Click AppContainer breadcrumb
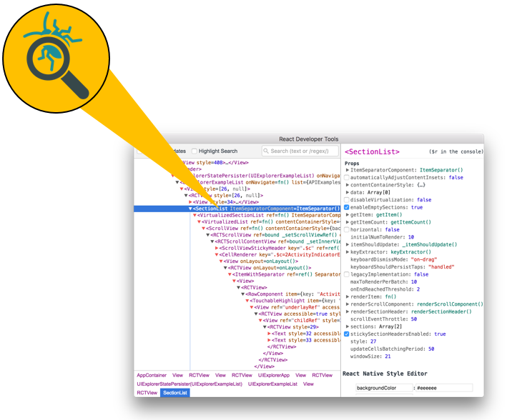Image resolution: width=507 pixels, height=420 pixels. pos(152,376)
